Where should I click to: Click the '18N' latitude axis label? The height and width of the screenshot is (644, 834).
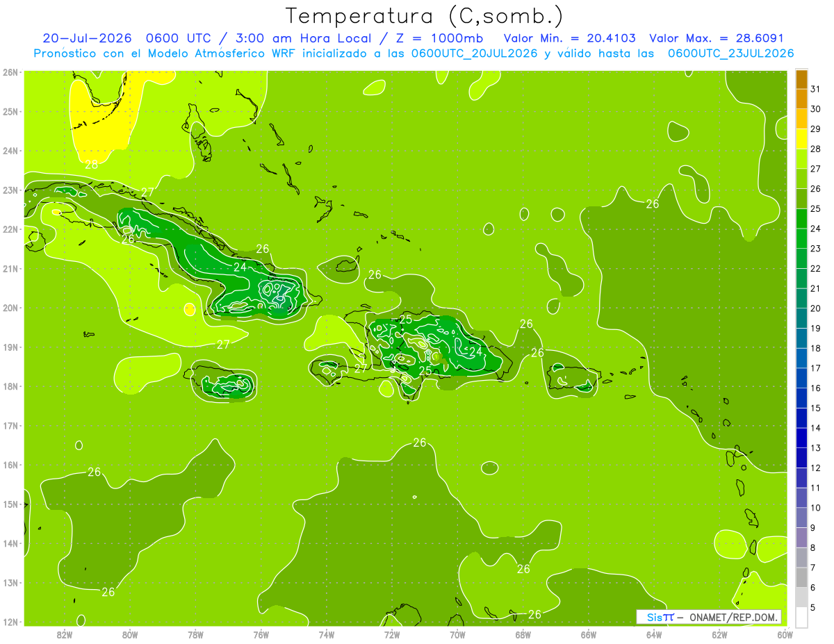pos(10,386)
